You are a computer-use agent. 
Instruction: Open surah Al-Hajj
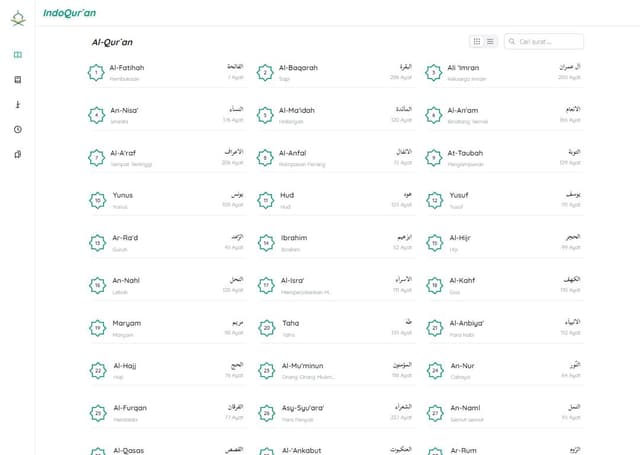click(167, 371)
